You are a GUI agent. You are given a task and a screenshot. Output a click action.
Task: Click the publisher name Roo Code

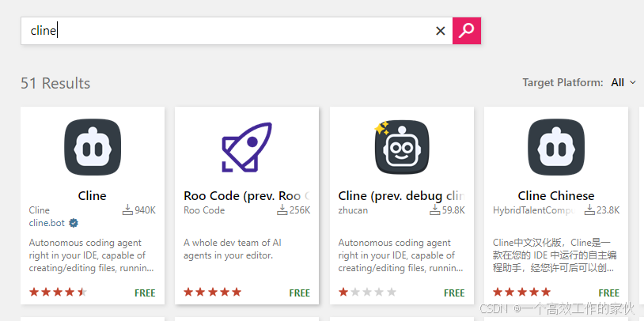[x=204, y=210]
